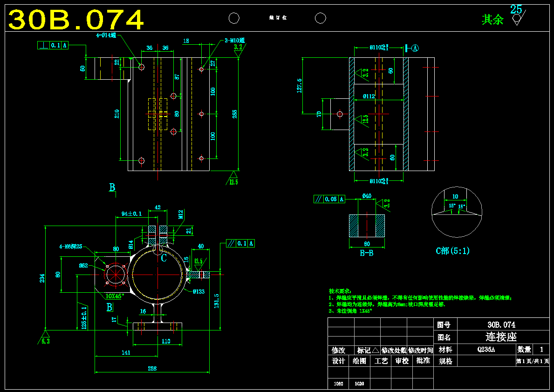Image resolution: width=554 pixels, height=392 pixels.
Task: Click the 234 overall height dimension
Action: point(42,278)
